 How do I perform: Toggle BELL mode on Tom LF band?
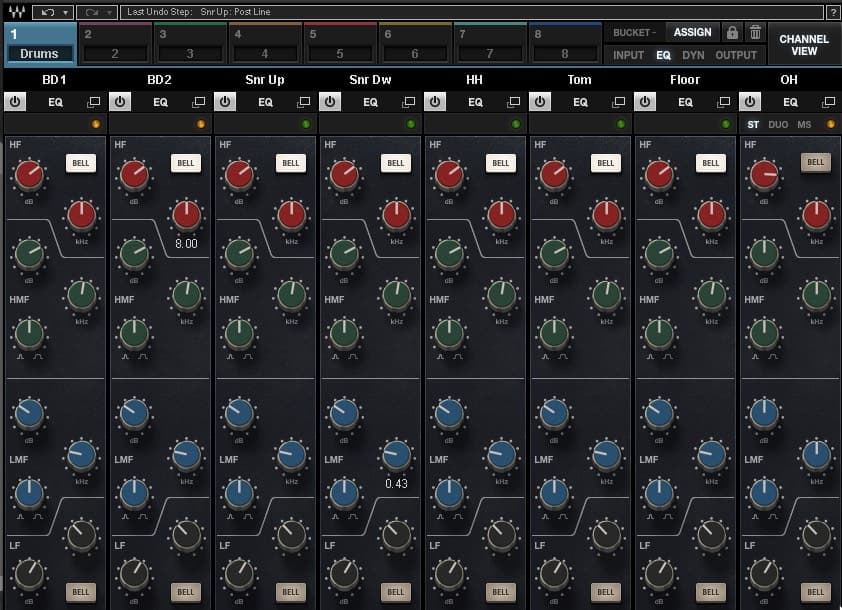[605, 592]
